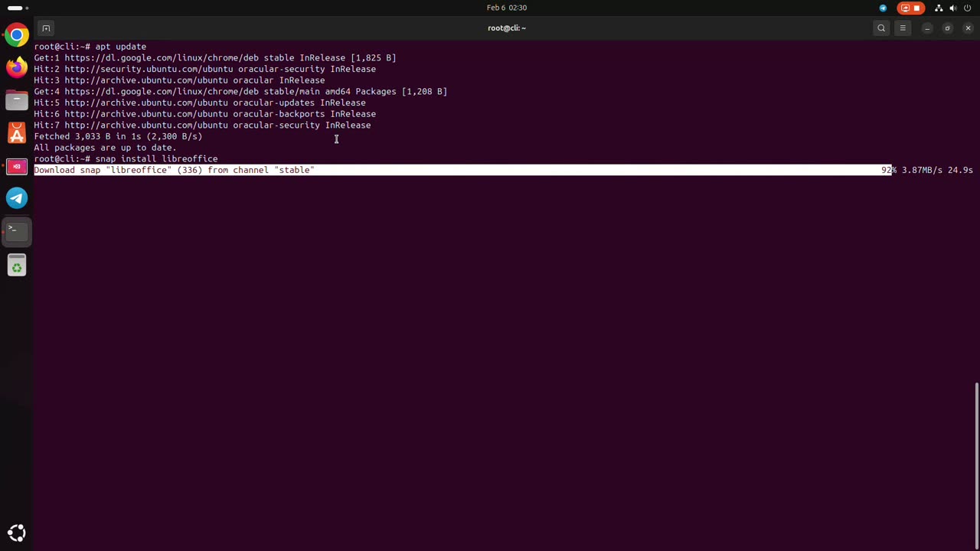The width and height of the screenshot is (980, 551).
Task: Open the App Center in dock
Action: pyautogui.click(x=17, y=133)
